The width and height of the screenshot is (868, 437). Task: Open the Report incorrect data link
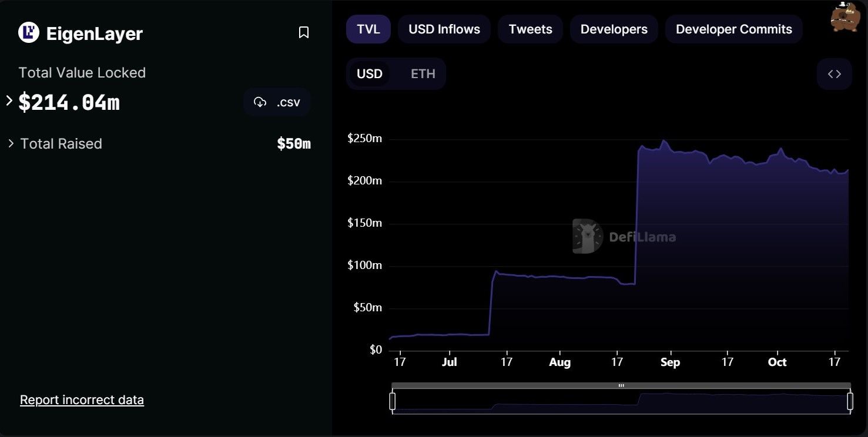(82, 400)
